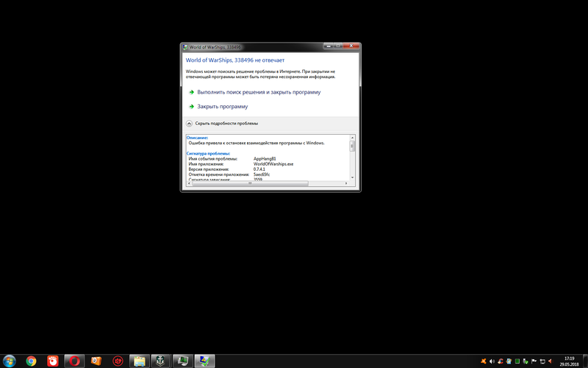The image size is (588, 368).
Task: Click the red speaker tray icon
Action: coord(551,361)
